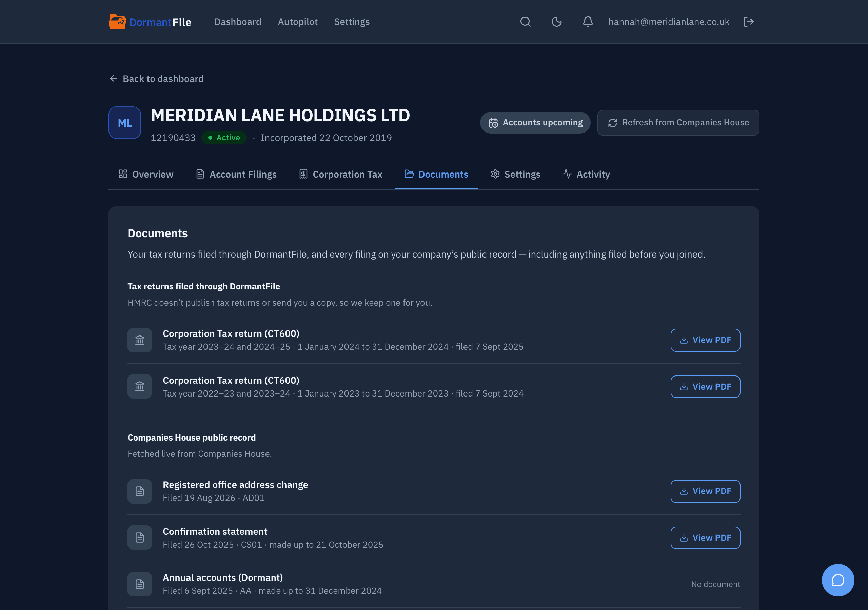Switch to the Account Filings tab
This screenshot has width=868, height=610.
pos(236,174)
